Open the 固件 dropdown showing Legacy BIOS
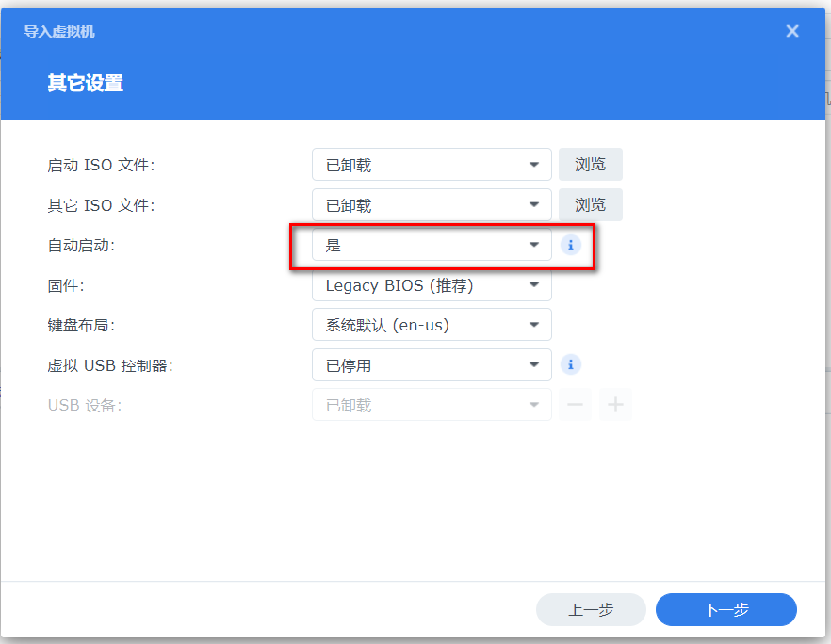The image size is (831, 644). (x=432, y=284)
